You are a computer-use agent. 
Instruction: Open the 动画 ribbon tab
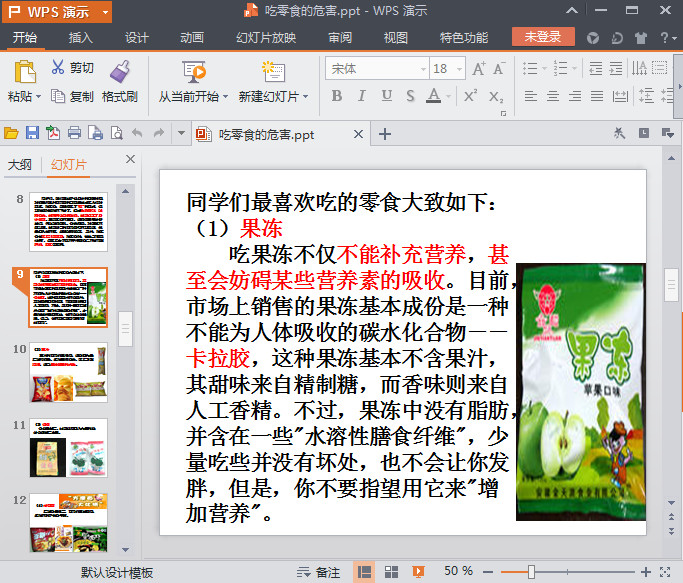[x=192, y=38]
